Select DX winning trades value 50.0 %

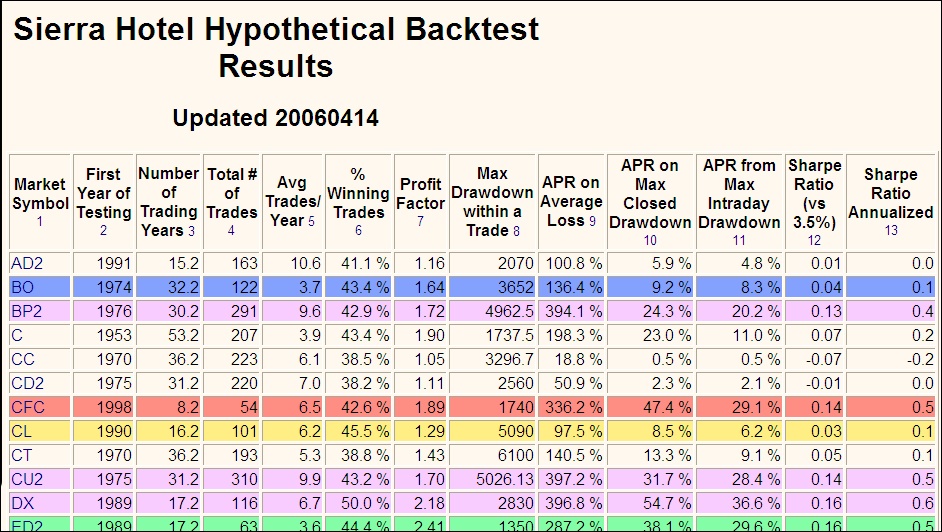click(x=365, y=503)
